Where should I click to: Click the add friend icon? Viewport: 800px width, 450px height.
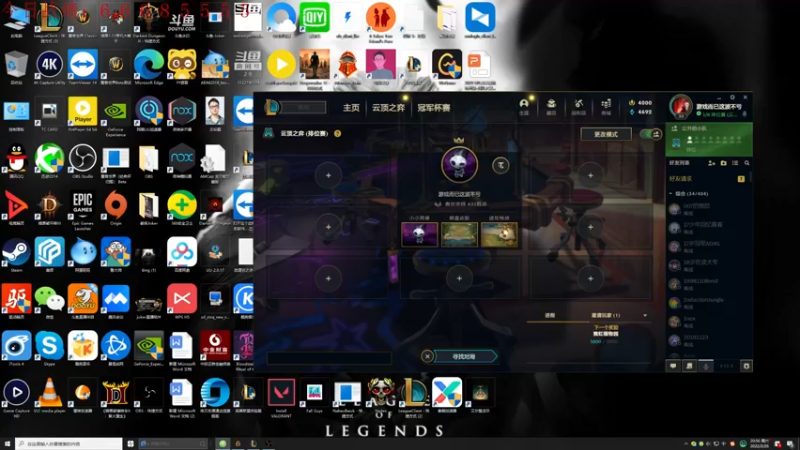point(711,163)
